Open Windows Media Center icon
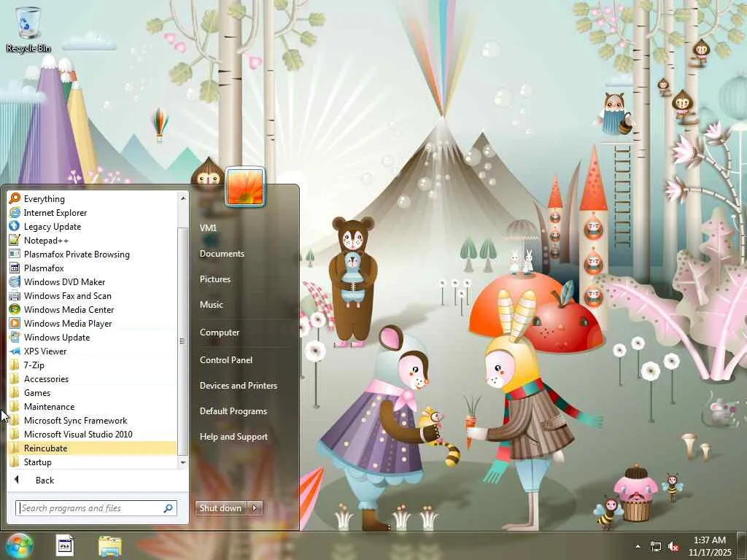 tap(15, 309)
